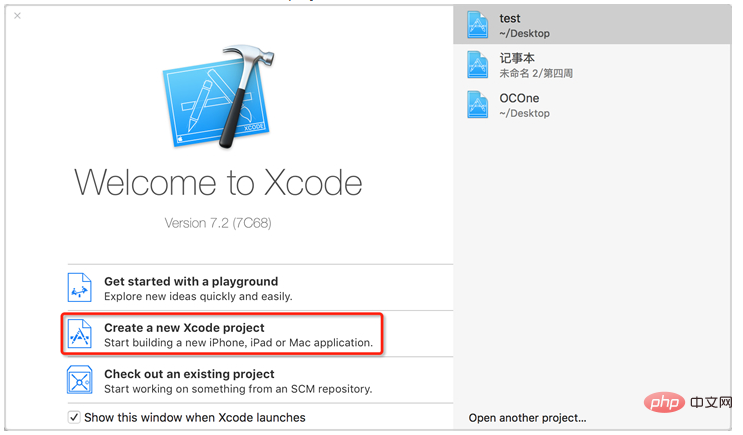Image resolution: width=743 pixels, height=435 pixels.
Task: Close the Welcome to Xcode window
Action: [x=18, y=16]
